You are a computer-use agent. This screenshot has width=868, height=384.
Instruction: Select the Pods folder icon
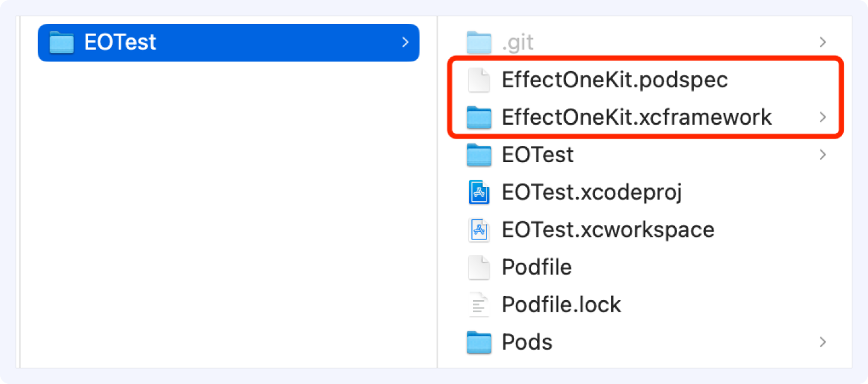tap(479, 342)
